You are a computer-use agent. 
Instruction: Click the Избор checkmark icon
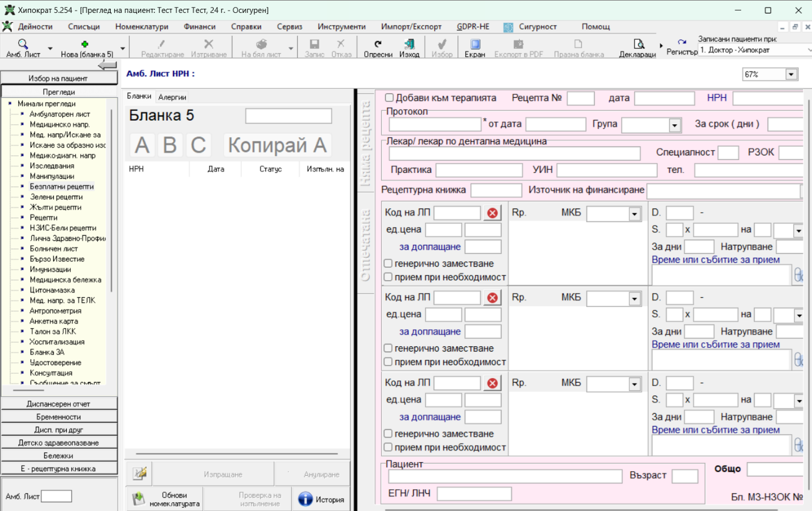pos(442,44)
